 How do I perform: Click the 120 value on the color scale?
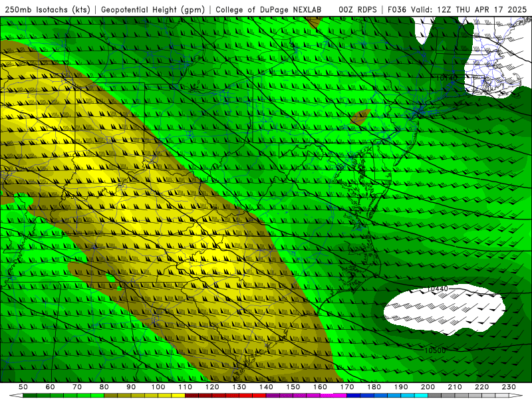click(212, 387)
